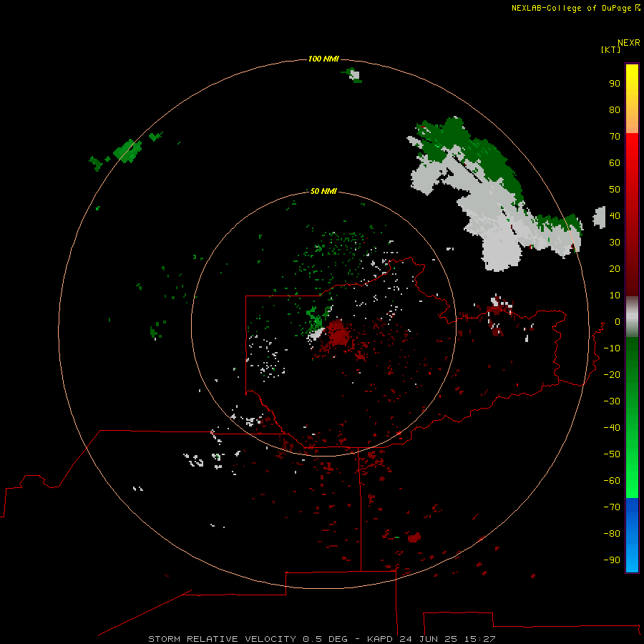Click the positive 90 value on the velocity scale

click(x=615, y=84)
